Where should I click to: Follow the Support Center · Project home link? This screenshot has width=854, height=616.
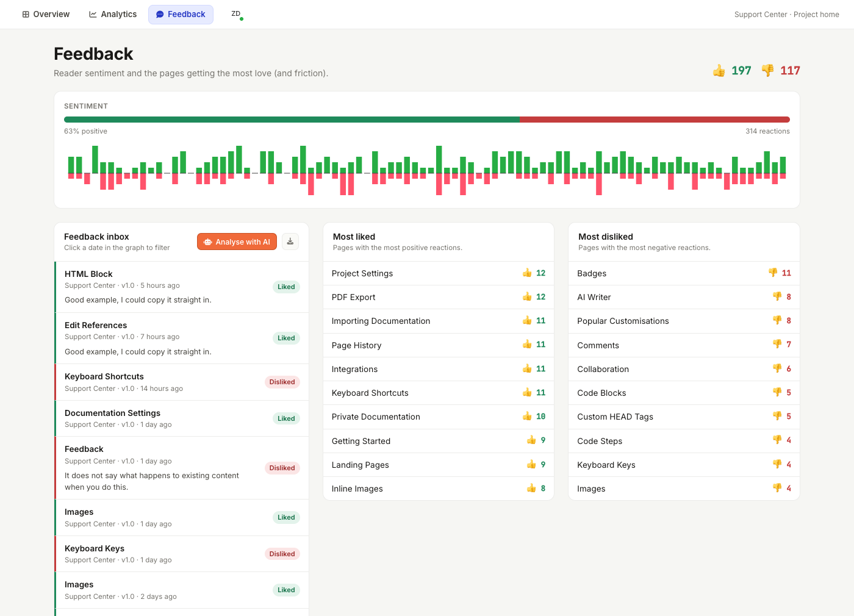[x=786, y=15]
